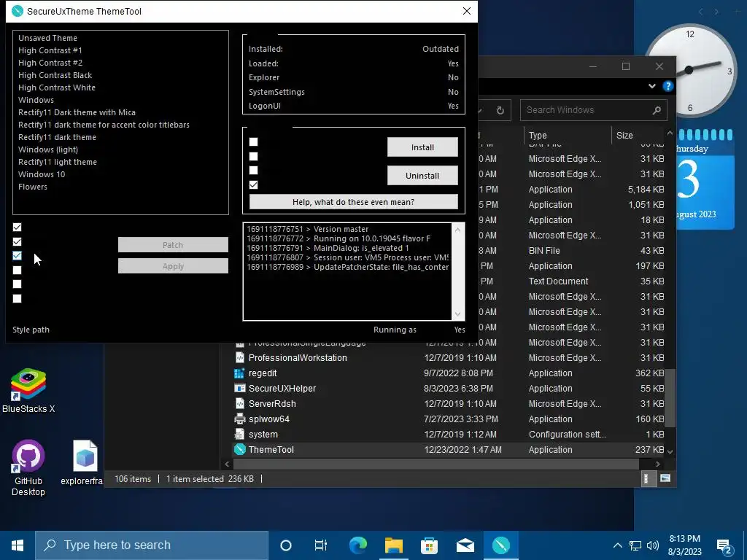Click 'Help, what do these even mean?'
Screen dimensions: 747x560
point(354,202)
